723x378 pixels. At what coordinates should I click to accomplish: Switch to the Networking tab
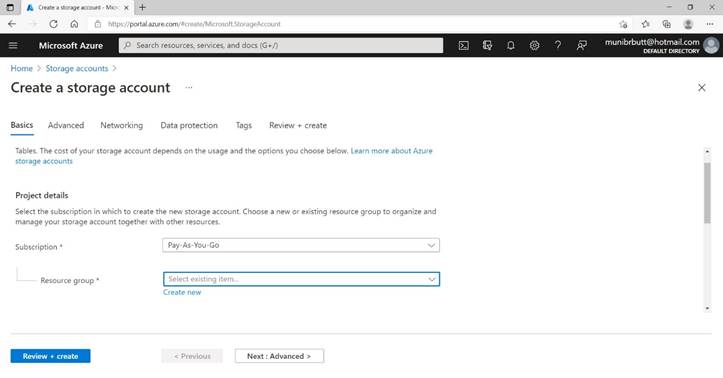point(122,125)
